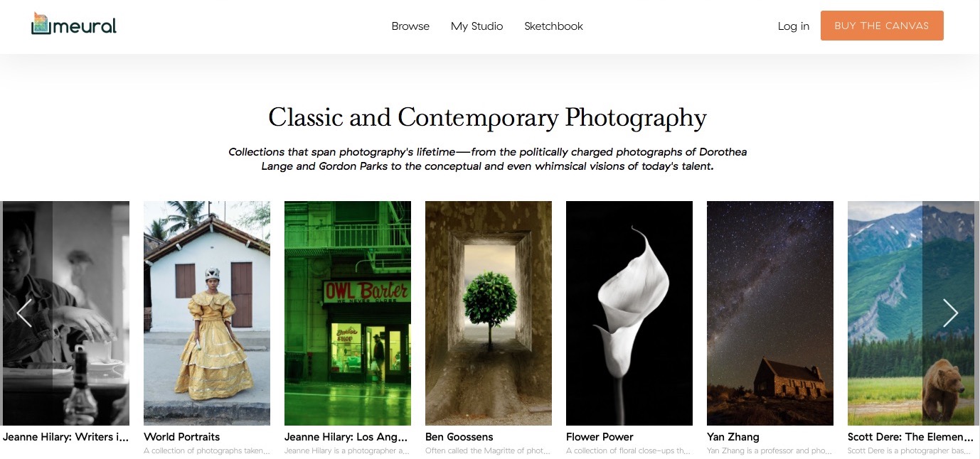
Task: Click the Flower Power collection title
Action: pyautogui.click(x=600, y=437)
